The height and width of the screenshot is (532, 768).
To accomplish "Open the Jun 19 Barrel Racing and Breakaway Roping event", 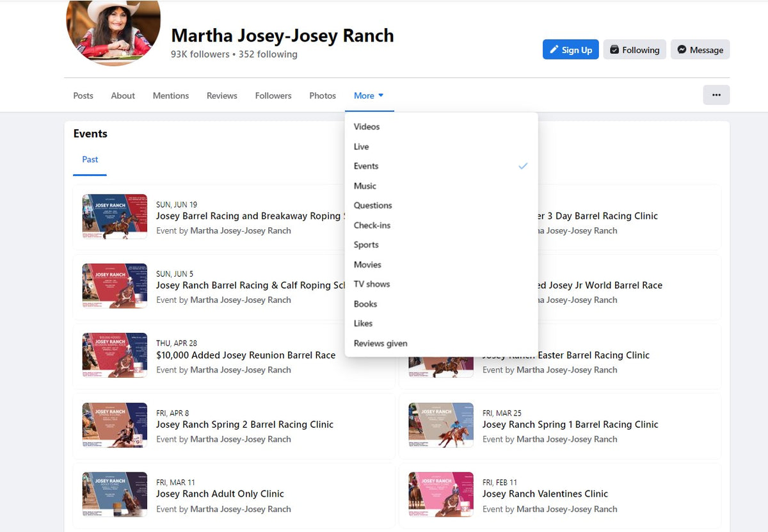I will coord(251,216).
